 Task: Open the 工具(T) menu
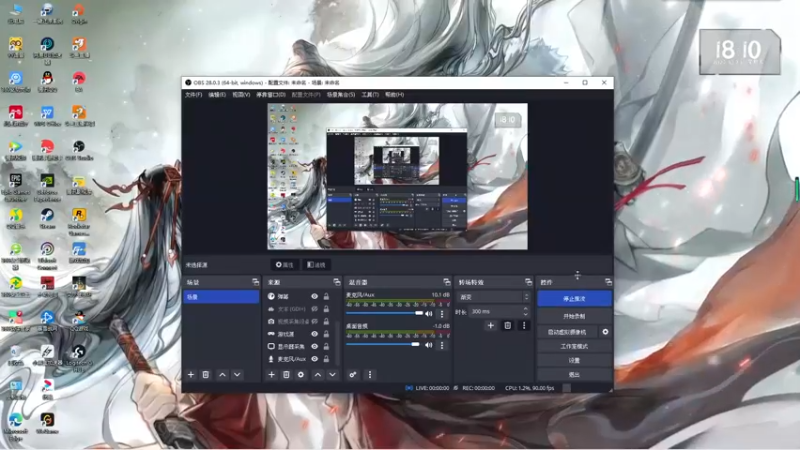(370, 94)
